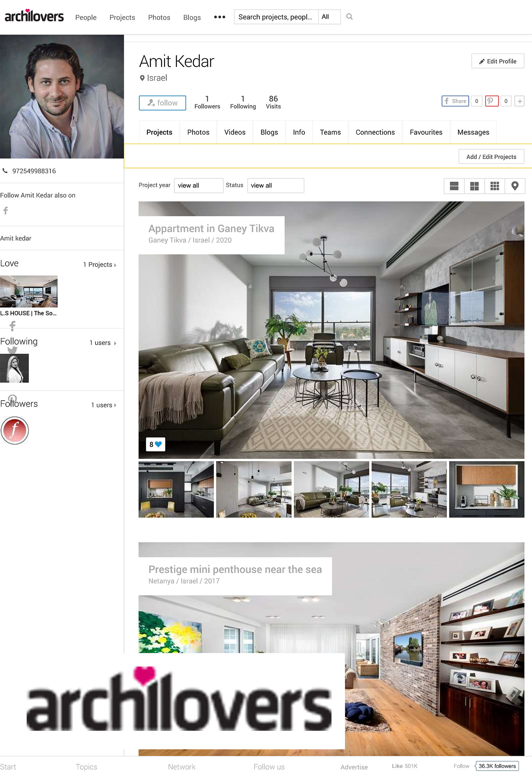Switch to single-column list view
Image resolution: width=532 pixels, height=776 pixels.
point(454,186)
